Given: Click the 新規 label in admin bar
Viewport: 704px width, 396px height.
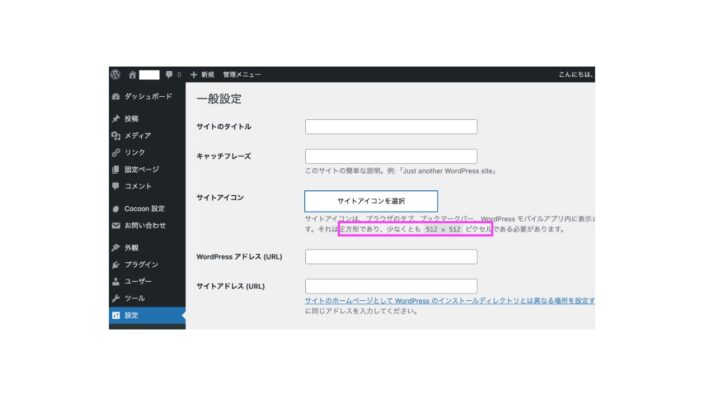Looking at the screenshot, I should 207,75.
